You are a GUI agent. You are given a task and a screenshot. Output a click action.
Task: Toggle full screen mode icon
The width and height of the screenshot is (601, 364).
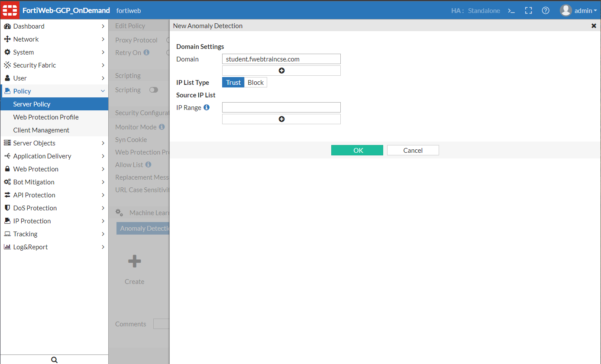click(x=528, y=10)
